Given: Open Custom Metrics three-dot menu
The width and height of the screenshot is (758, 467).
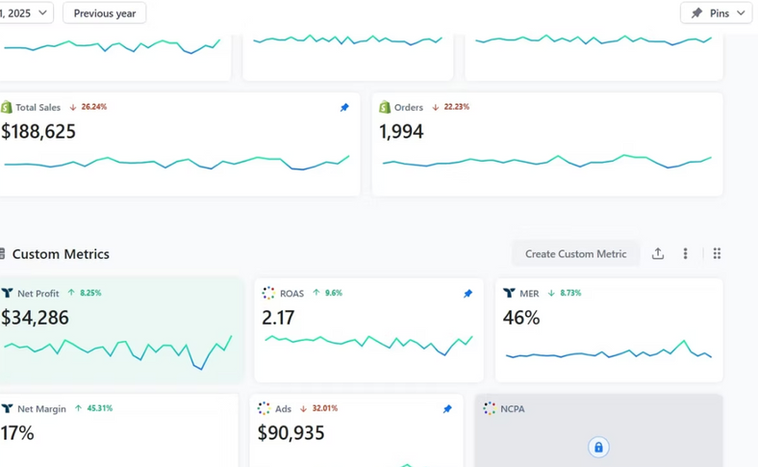Looking at the screenshot, I should 685,254.
